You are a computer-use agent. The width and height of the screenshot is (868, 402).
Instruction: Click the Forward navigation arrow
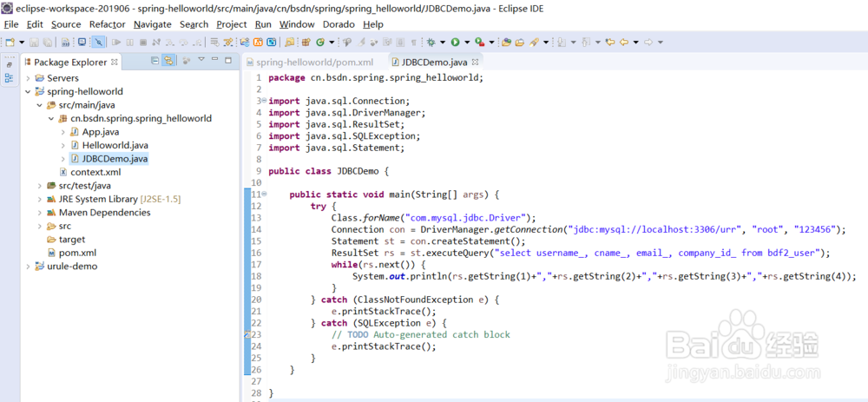tap(648, 42)
